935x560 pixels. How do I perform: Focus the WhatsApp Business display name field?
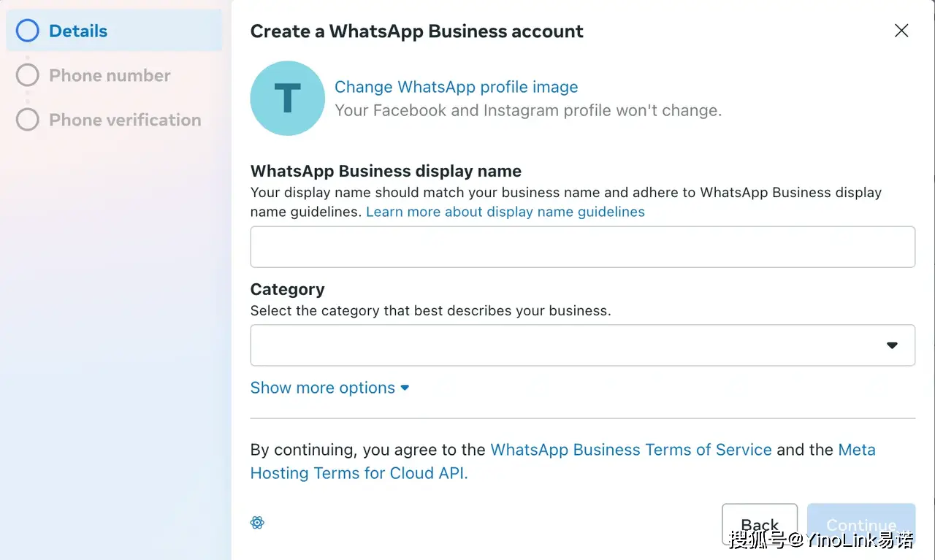[582, 247]
